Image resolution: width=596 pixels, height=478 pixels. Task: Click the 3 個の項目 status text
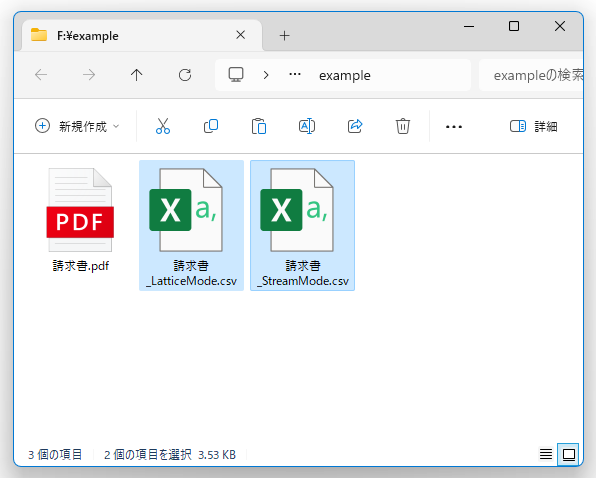(55, 454)
